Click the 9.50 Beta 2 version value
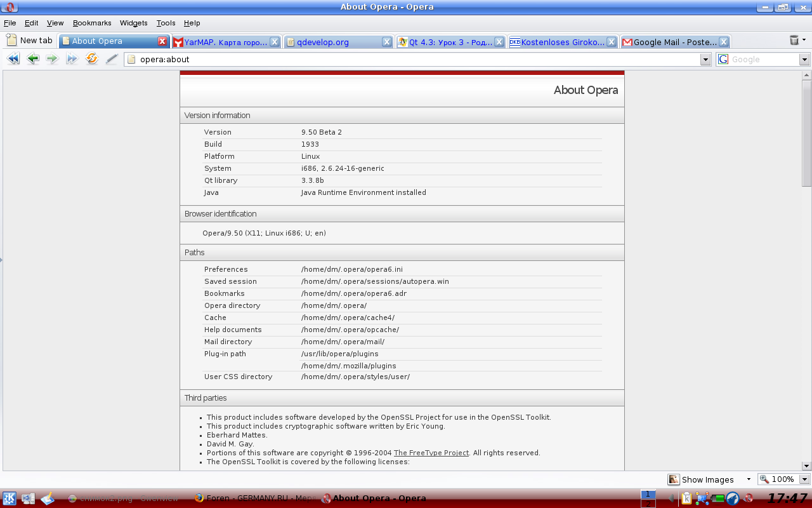The width and height of the screenshot is (812, 508). tap(322, 132)
